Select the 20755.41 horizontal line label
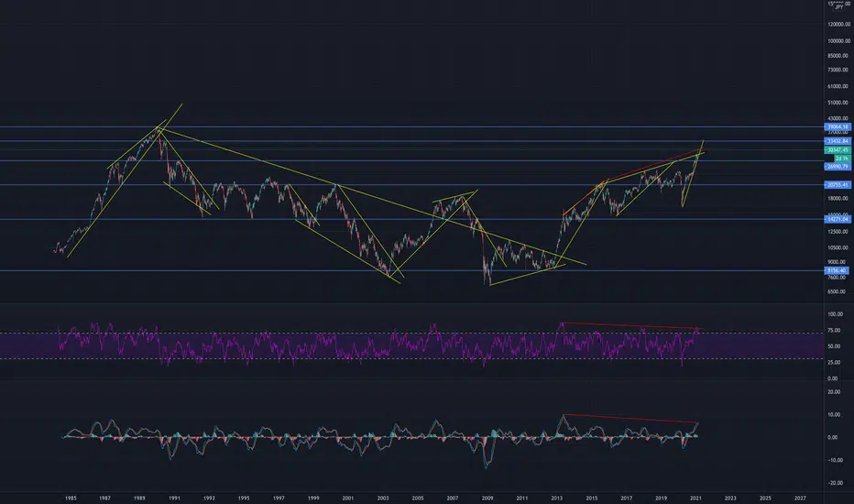 [838, 185]
